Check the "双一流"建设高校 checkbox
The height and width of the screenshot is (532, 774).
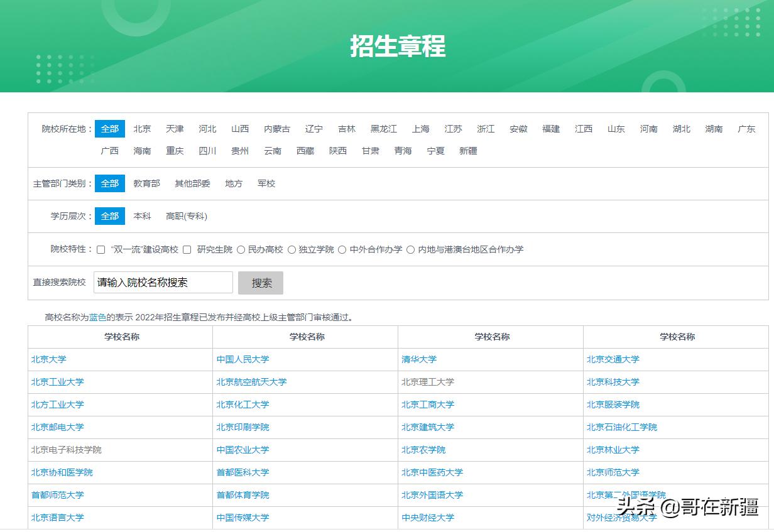tap(101, 249)
